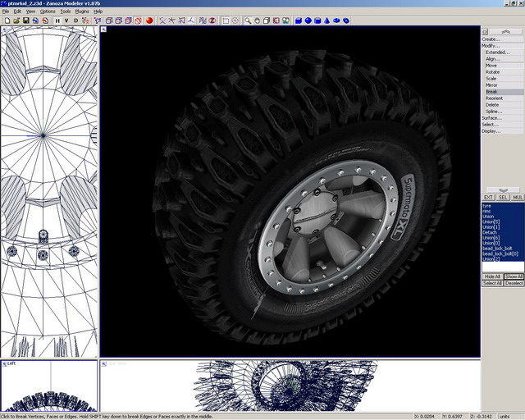Toggle the MUL multi-select button
The image size is (525, 420).
[517, 198]
